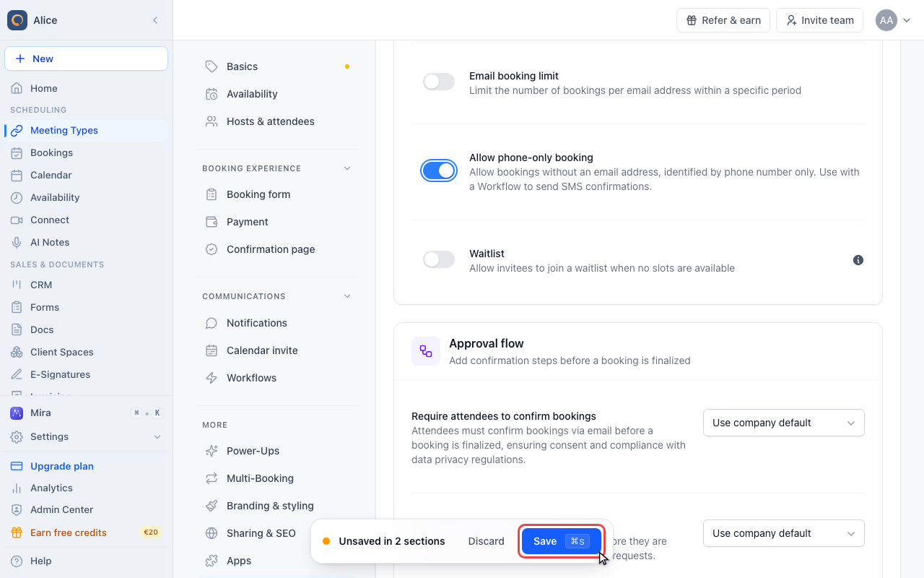Click the Invite team button

click(820, 20)
